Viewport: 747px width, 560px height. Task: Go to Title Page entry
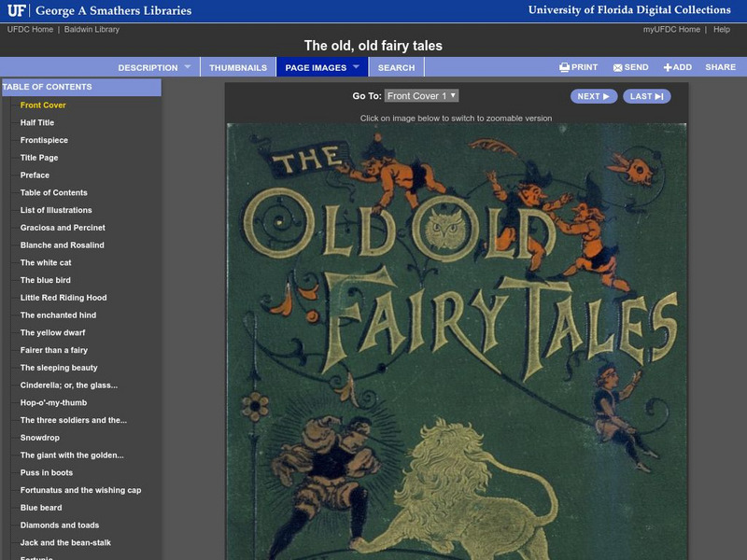[39, 158]
